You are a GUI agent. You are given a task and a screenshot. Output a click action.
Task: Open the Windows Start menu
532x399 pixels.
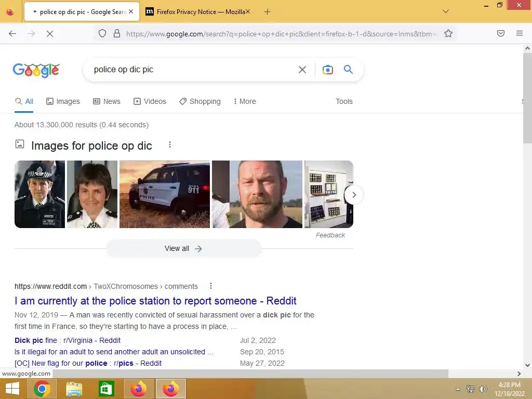coord(12,389)
